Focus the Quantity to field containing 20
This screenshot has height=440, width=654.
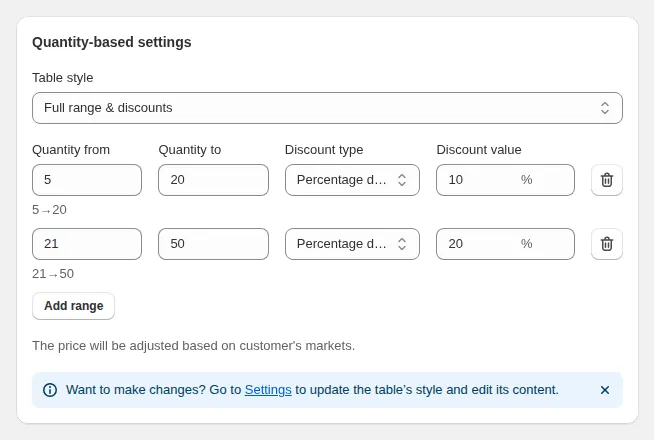click(x=213, y=180)
